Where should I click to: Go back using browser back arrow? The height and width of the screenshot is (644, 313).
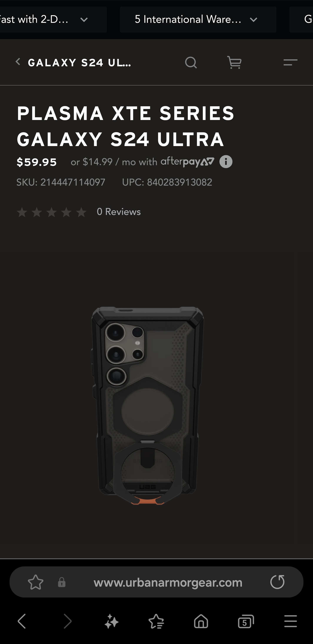[x=22, y=621]
